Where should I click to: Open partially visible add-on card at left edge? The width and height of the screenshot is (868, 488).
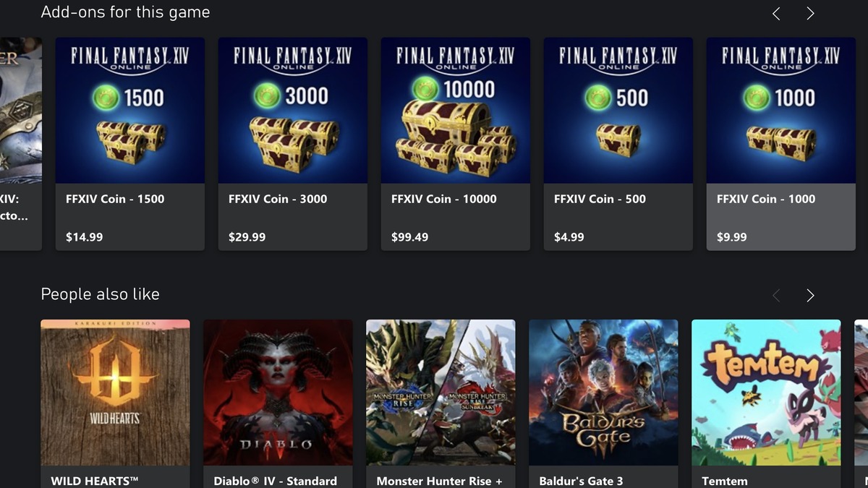pyautogui.click(x=21, y=144)
